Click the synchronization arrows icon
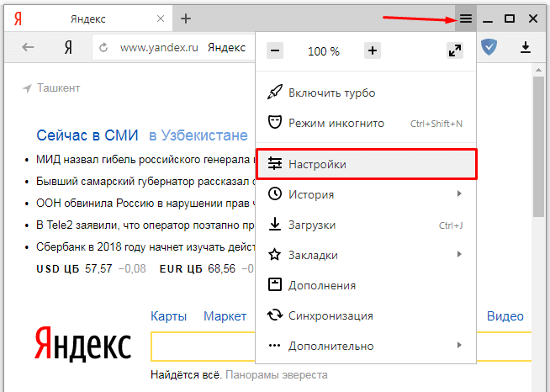 (275, 315)
